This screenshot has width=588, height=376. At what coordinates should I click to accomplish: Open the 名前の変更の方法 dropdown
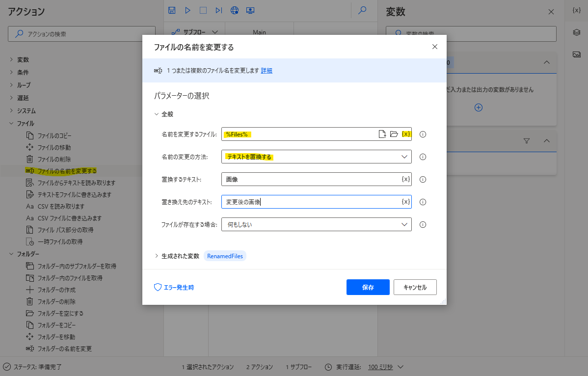coord(317,156)
